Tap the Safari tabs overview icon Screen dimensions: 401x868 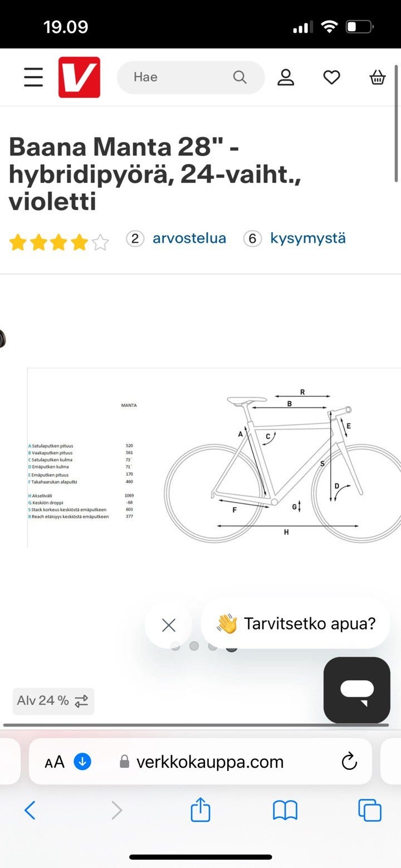tap(369, 811)
